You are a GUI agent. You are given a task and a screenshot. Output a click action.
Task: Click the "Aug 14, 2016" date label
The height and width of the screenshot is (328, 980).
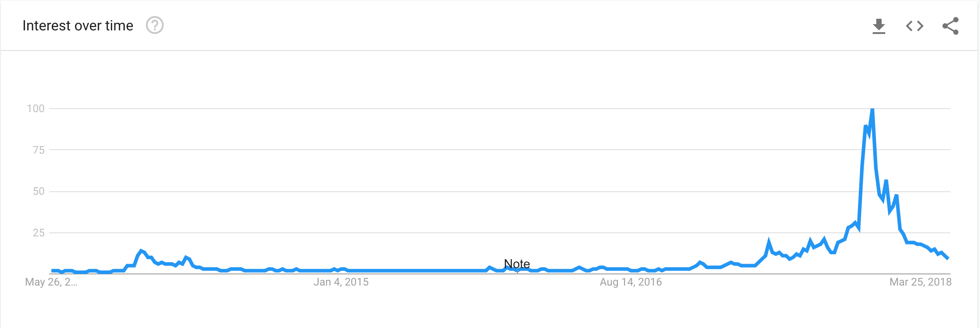point(630,282)
